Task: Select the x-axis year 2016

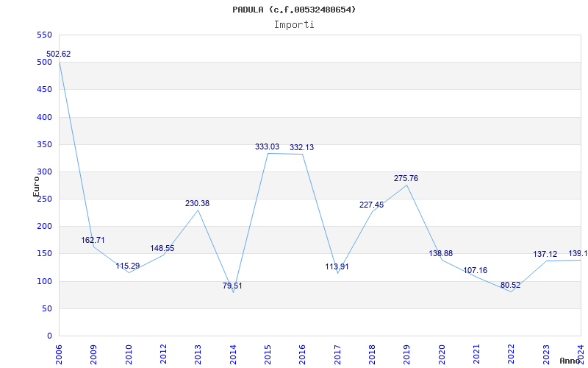Action: 303,354
